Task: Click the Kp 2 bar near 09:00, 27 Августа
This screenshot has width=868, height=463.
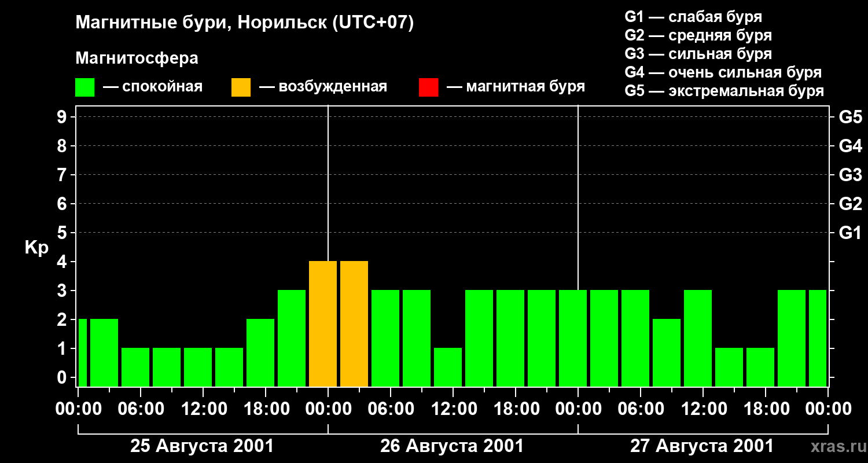Action: click(667, 352)
